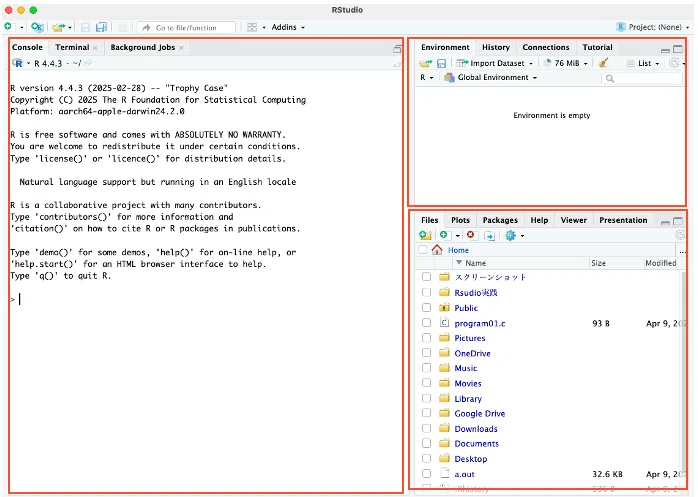
Task: Click the console input prompt line
Action: click(205, 299)
